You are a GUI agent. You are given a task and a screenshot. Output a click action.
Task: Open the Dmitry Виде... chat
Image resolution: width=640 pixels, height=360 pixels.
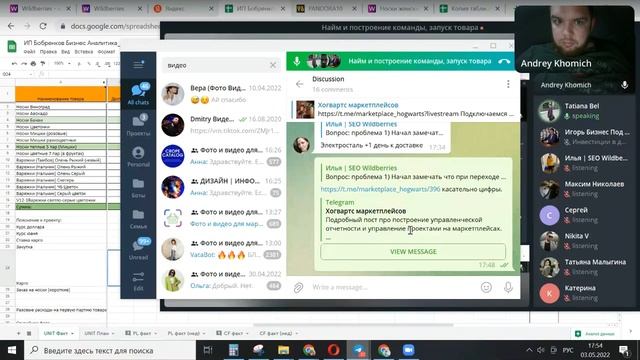coord(221,125)
